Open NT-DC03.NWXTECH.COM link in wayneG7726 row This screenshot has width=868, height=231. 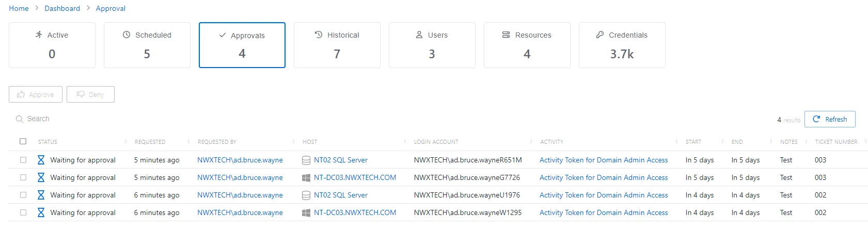coord(355,177)
